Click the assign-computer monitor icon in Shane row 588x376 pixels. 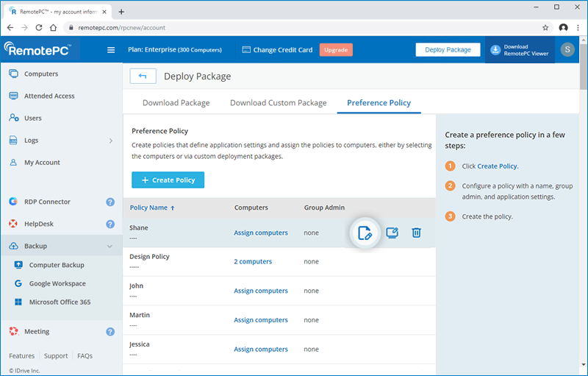coord(392,233)
